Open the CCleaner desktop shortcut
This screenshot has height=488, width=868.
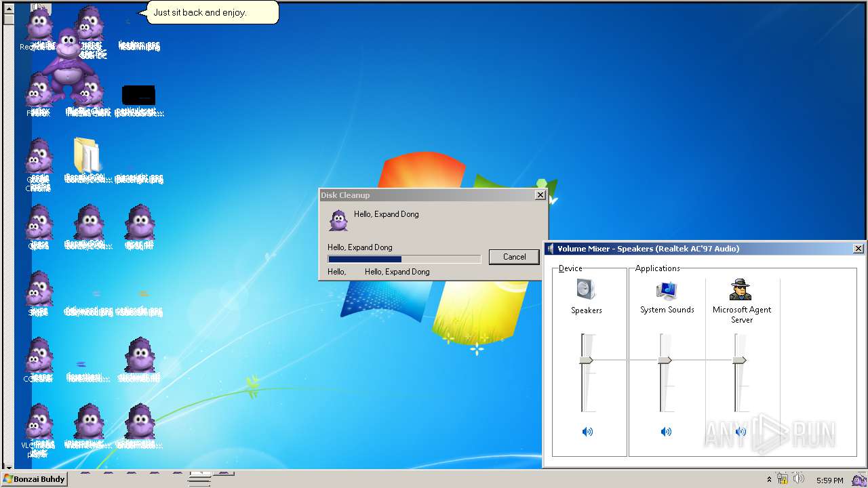coord(39,360)
